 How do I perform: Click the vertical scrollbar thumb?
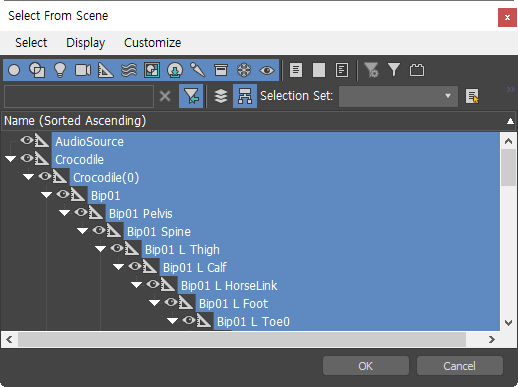click(x=508, y=167)
